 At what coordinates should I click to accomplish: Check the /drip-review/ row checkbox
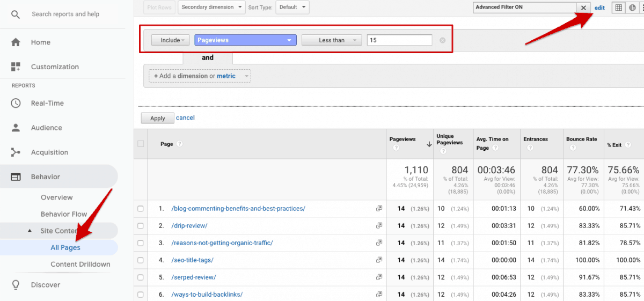pyautogui.click(x=141, y=226)
